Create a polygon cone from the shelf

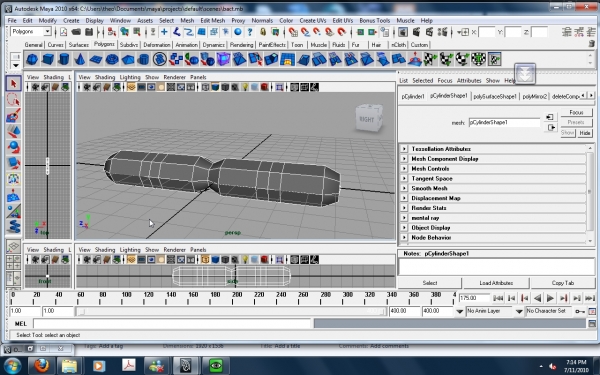[x=80, y=59]
